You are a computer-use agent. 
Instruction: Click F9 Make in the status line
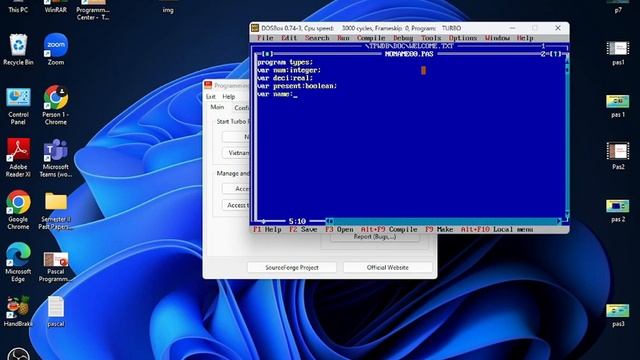[439, 229]
